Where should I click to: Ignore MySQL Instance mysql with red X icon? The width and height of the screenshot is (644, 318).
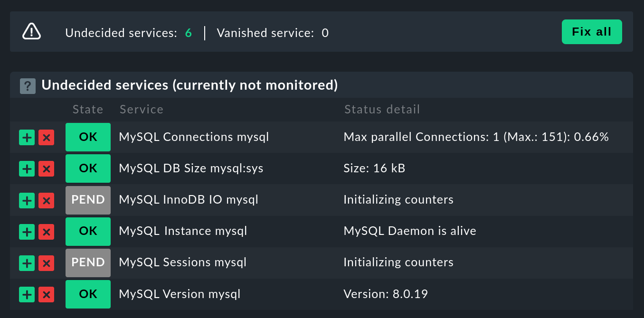coord(46,232)
